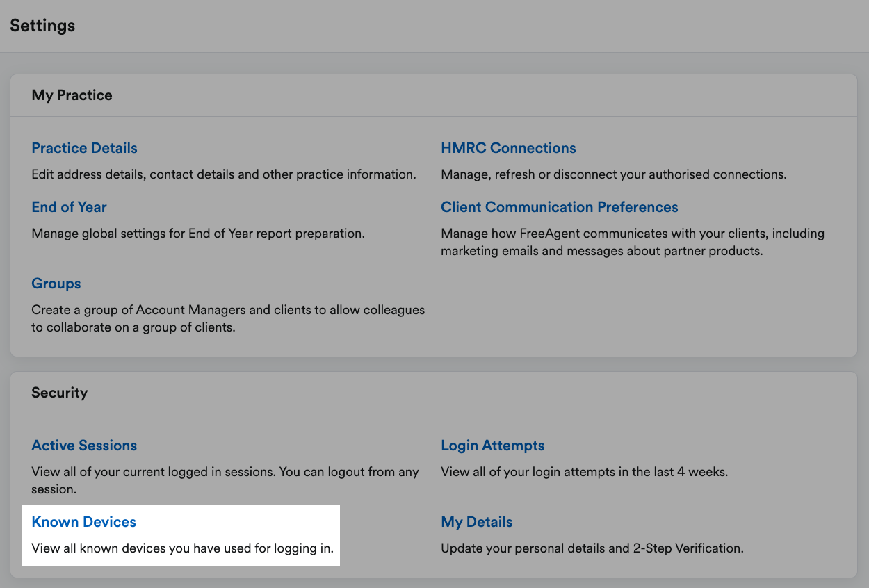869x588 pixels.
Task: Edit practice address through Practice Details
Action: [83, 147]
